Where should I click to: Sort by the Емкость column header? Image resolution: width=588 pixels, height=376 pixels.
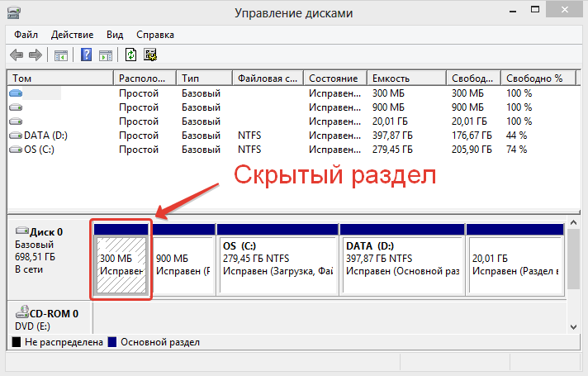[407, 78]
